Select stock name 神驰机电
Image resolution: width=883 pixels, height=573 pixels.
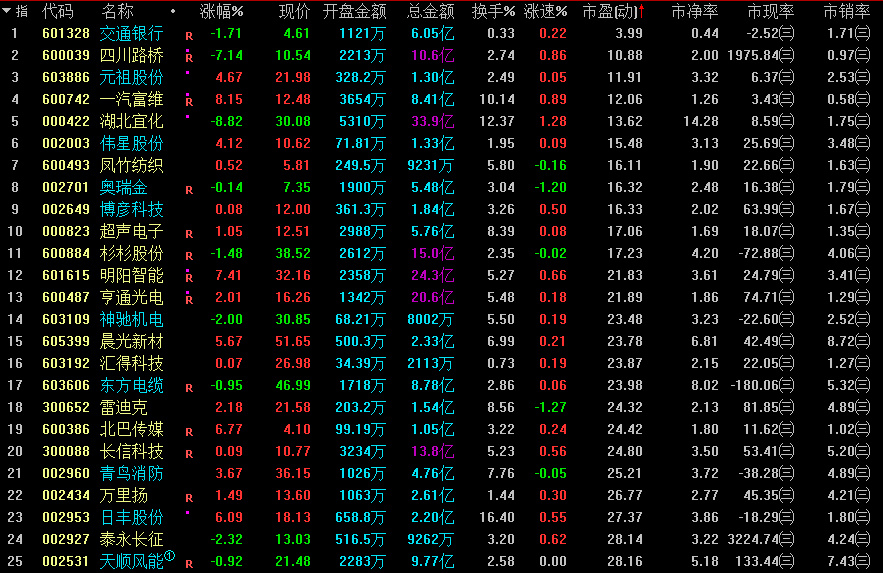131,319
